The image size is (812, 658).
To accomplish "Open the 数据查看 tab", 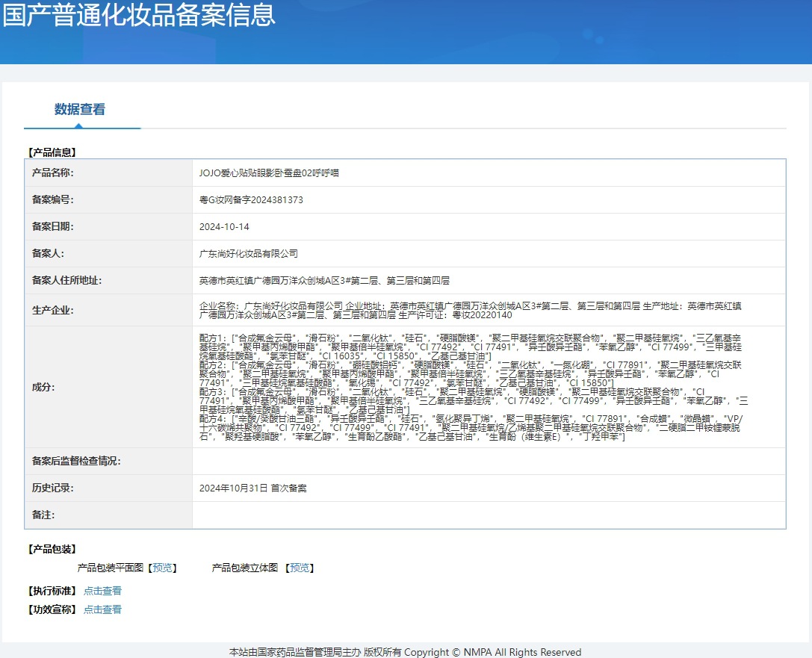I will [80, 109].
